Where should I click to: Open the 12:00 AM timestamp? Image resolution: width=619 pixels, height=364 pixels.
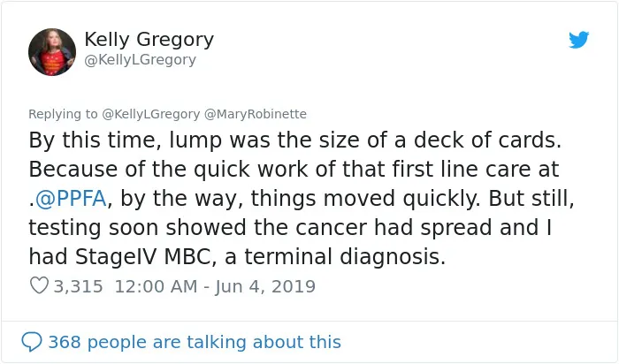[156, 286]
